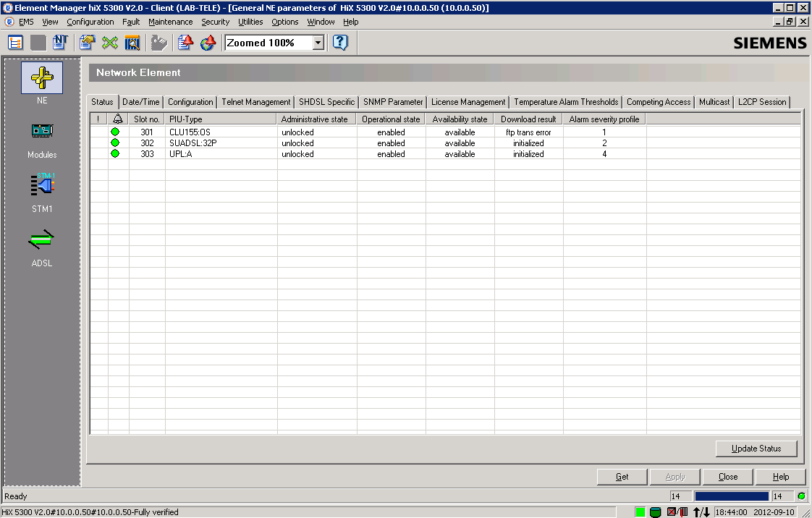Click the Get button

click(x=622, y=477)
